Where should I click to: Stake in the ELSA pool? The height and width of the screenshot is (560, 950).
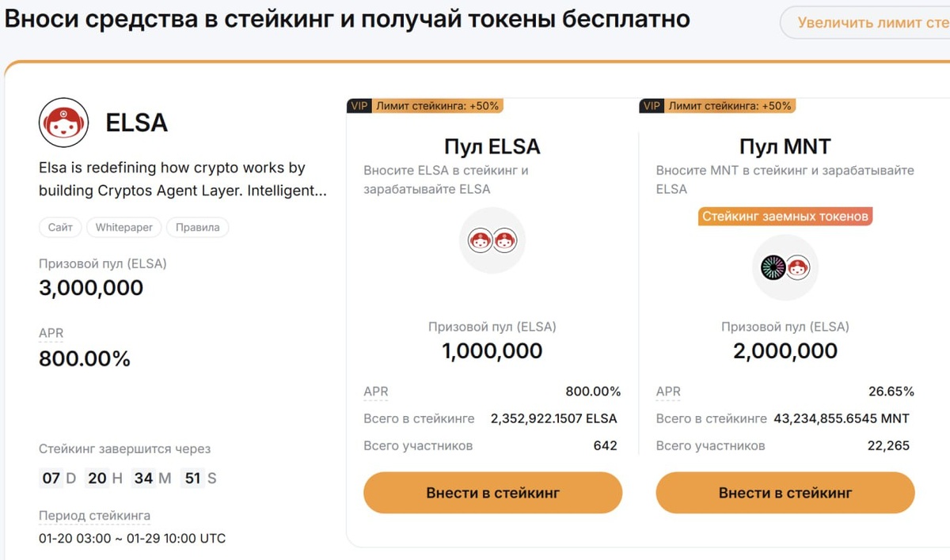click(492, 493)
